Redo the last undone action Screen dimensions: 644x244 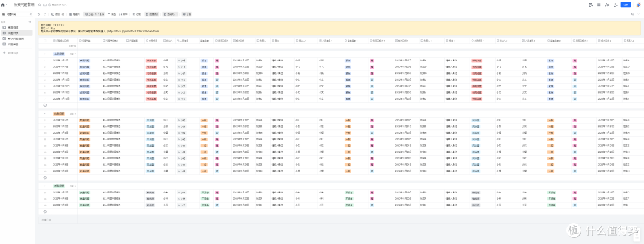tap(45, 14)
